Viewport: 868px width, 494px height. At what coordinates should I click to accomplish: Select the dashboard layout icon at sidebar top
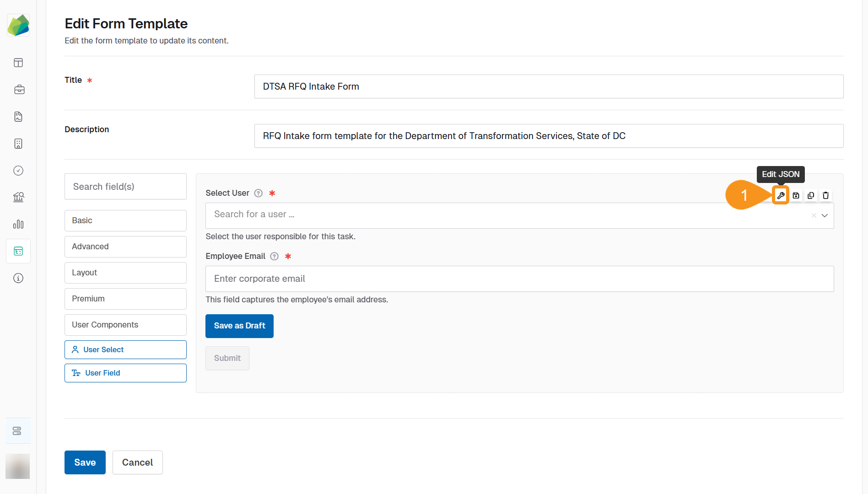18,63
